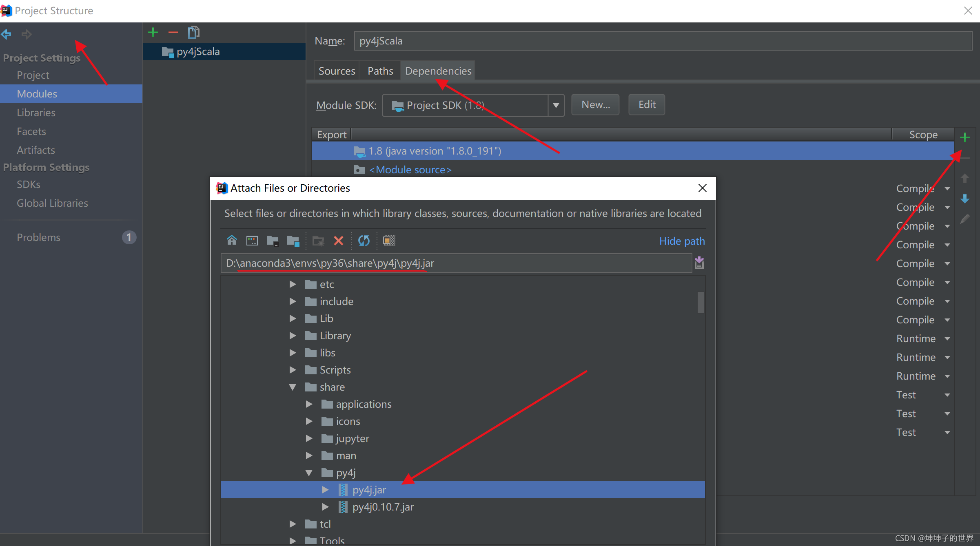Click the New... SDK button
This screenshot has height=546, width=980.
pyautogui.click(x=595, y=105)
